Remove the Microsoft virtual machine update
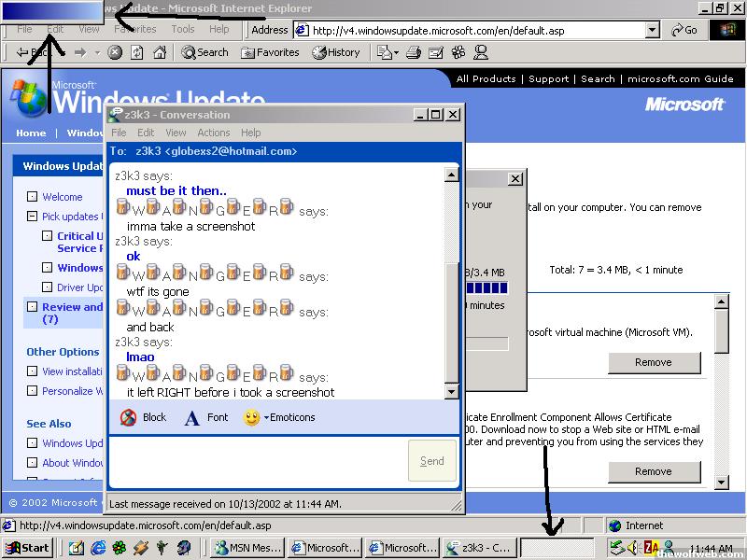Viewport: 747px width, 560px height. [x=653, y=362]
